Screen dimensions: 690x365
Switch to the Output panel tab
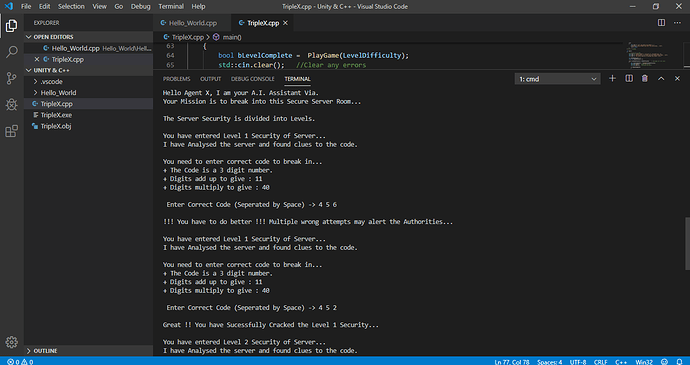(210, 79)
